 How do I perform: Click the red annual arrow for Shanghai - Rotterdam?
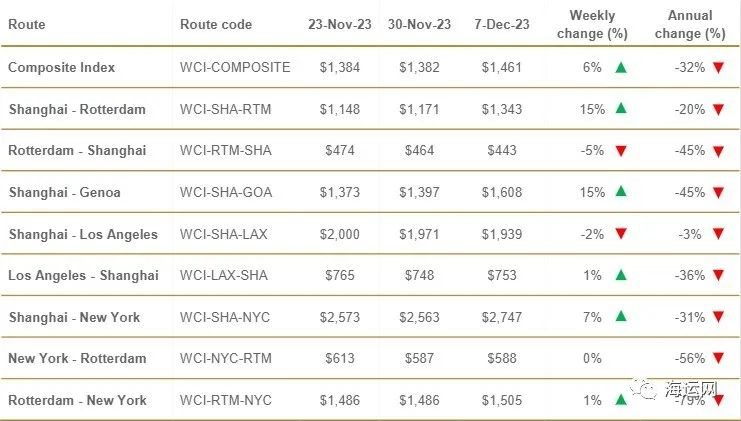point(718,109)
